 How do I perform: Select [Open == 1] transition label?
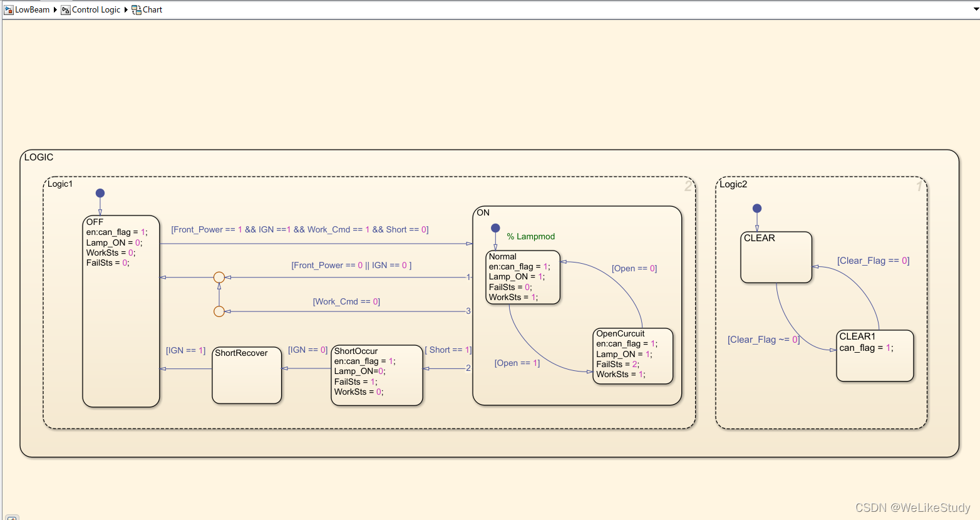click(x=517, y=363)
